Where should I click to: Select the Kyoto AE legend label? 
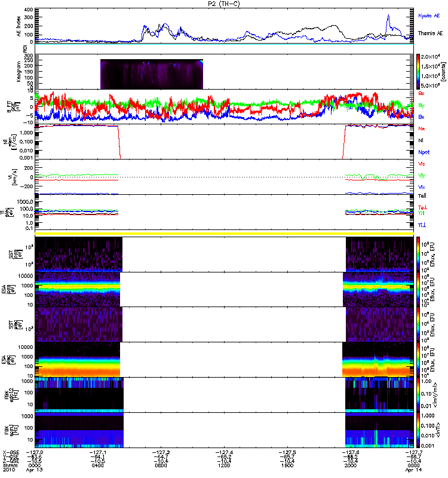(x=429, y=16)
